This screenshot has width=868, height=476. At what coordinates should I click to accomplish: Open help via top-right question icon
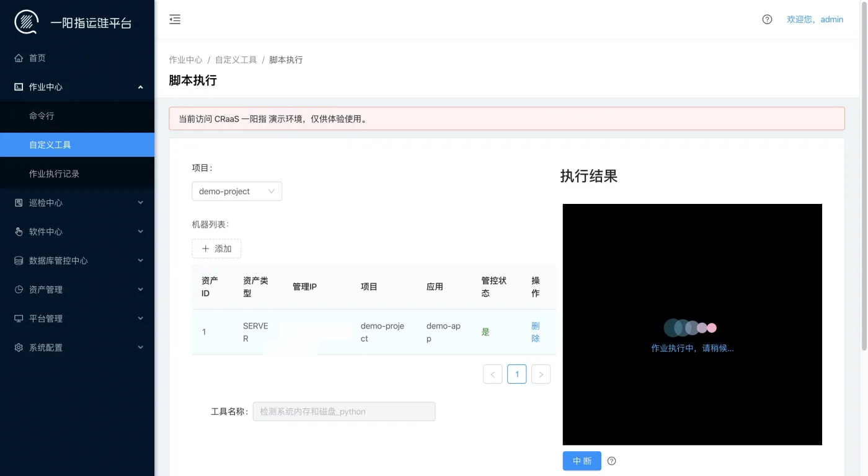coord(767,19)
